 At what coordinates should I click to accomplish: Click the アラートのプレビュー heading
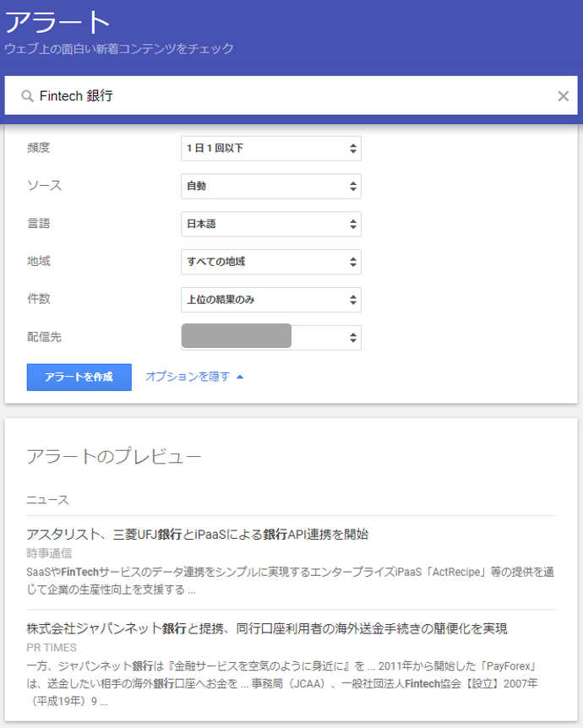[114, 456]
